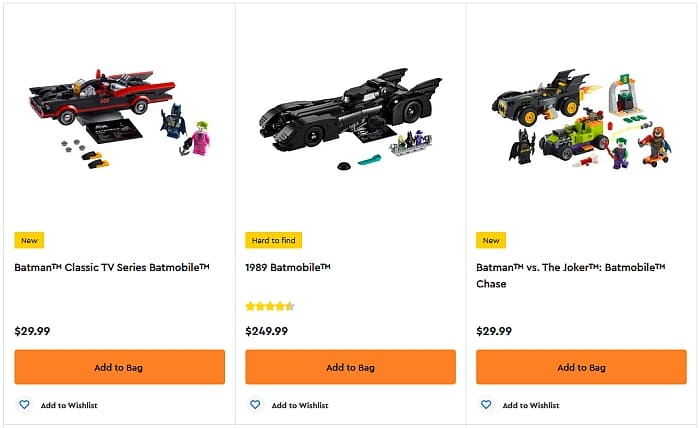The width and height of the screenshot is (700, 428).
Task: Add Classic TV Series Batmobile to bag
Action: 119,367
